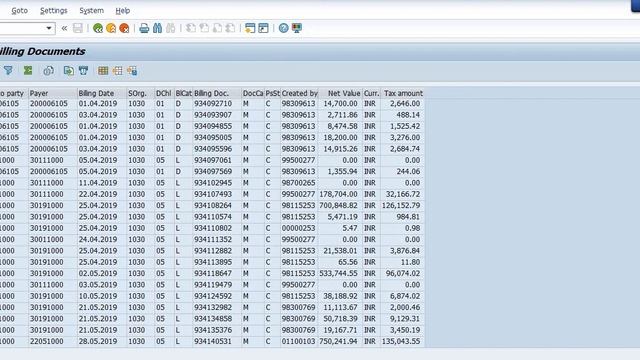Click tax amount 126,152.79
Viewport: 640px width, 360px height.
[401, 206]
